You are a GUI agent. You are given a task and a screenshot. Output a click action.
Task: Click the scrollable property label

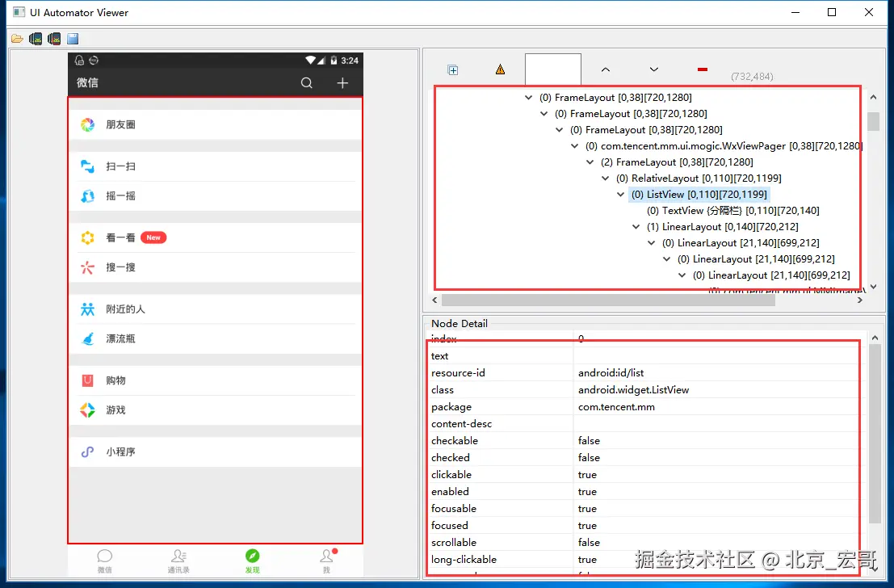click(x=453, y=543)
